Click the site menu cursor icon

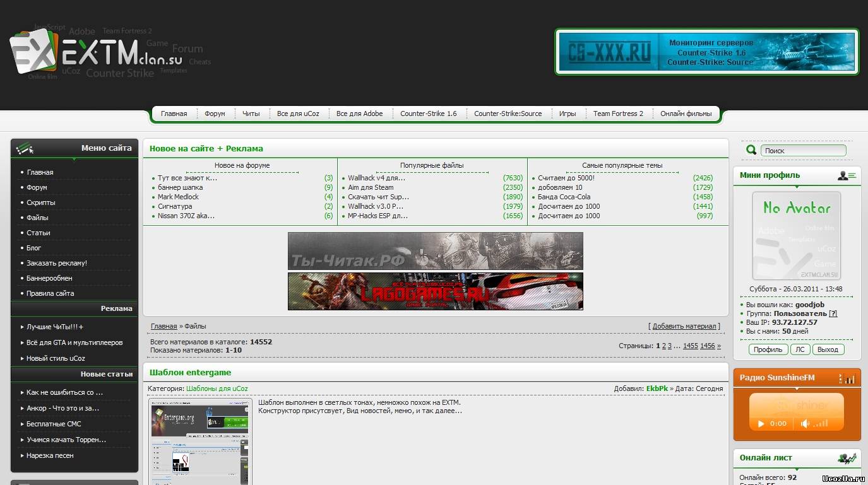click(x=25, y=149)
